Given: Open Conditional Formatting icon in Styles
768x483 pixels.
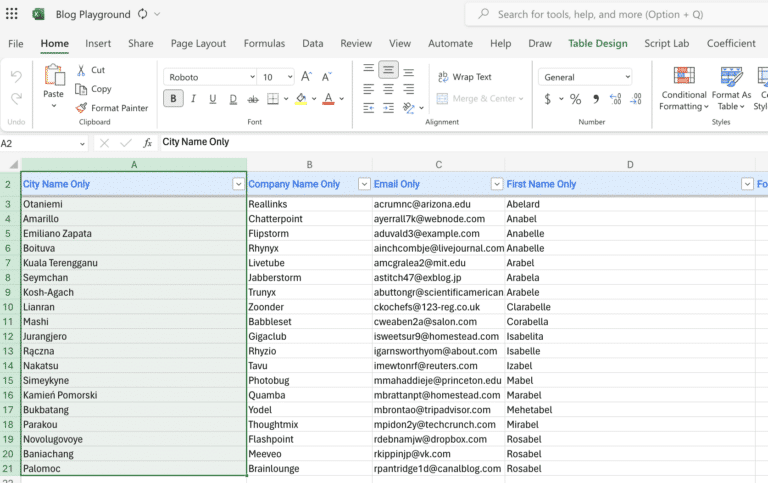Looking at the screenshot, I should [684, 77].
